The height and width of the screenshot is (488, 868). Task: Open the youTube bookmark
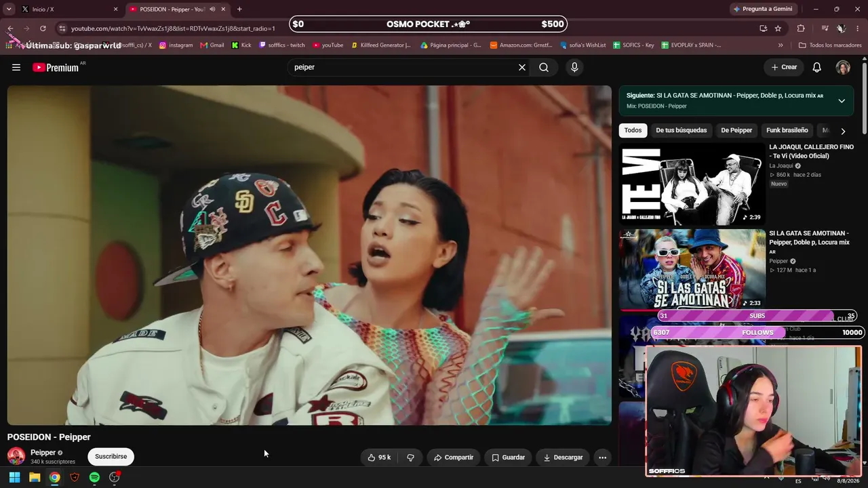(x=328, y=45)
